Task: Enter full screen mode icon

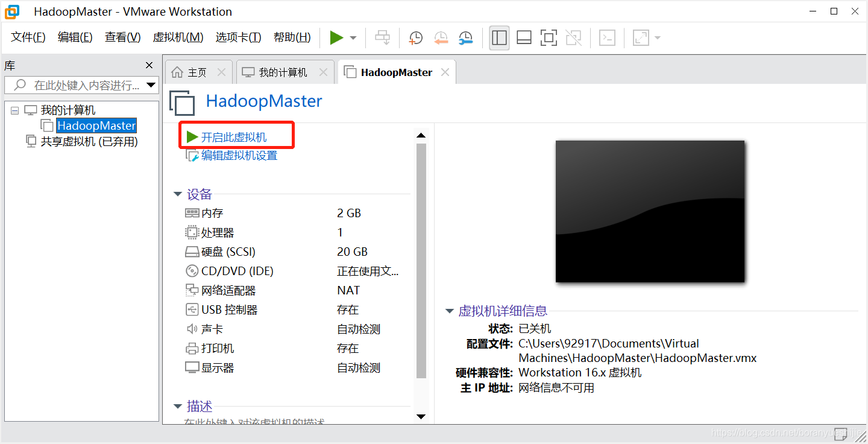Action: click(549, 38)
